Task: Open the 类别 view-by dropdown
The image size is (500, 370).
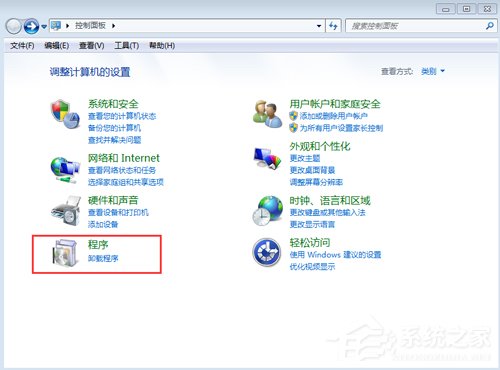Action: click(433, 71)
